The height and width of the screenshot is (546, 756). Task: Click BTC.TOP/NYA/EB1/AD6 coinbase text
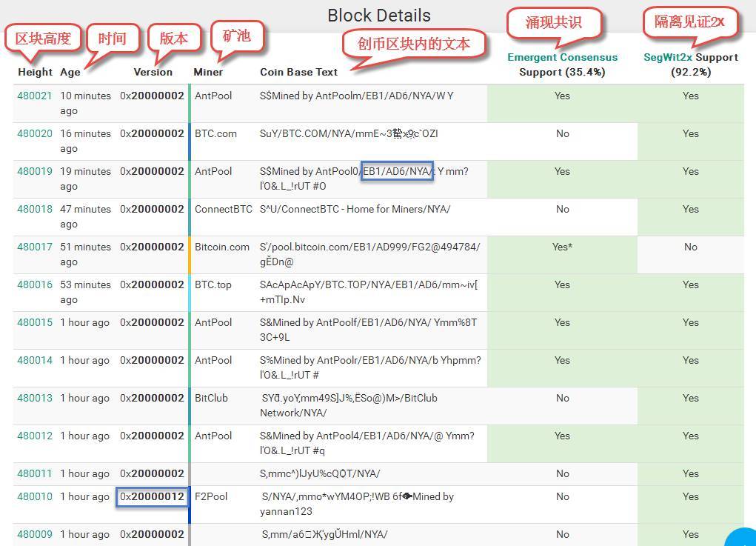pos(369,292)
